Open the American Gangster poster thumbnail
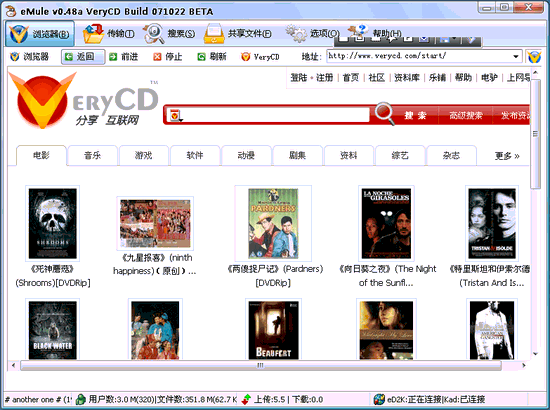This screenshot has height=410, width=550. [492, 330]
